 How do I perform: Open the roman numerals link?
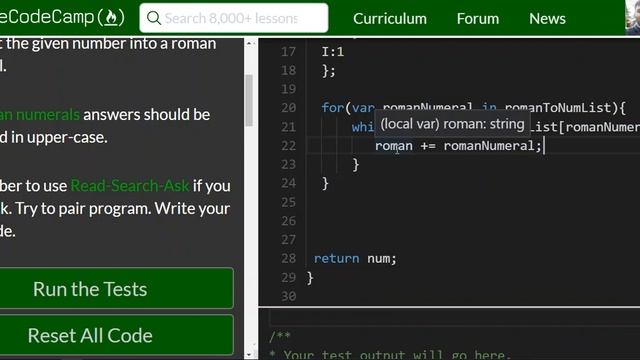(x=40, y=115)
